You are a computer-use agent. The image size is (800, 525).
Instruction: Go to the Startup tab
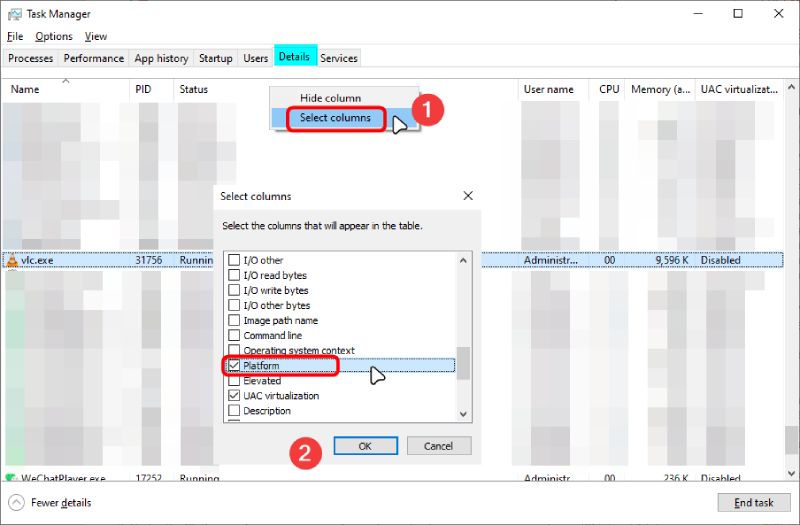[215, 58]
